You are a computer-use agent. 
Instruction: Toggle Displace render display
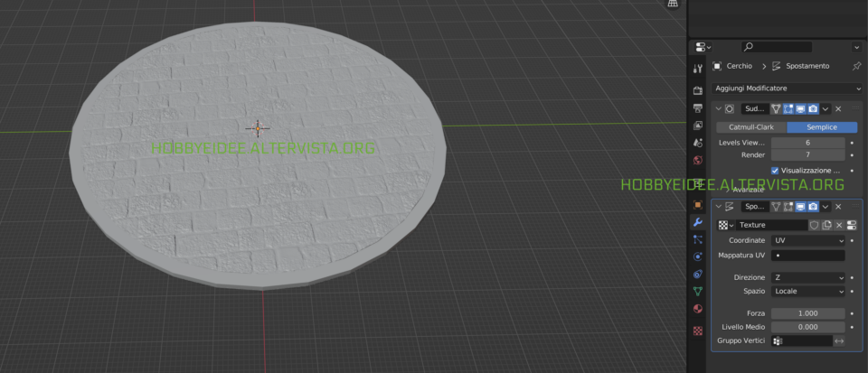pos(813,207)
